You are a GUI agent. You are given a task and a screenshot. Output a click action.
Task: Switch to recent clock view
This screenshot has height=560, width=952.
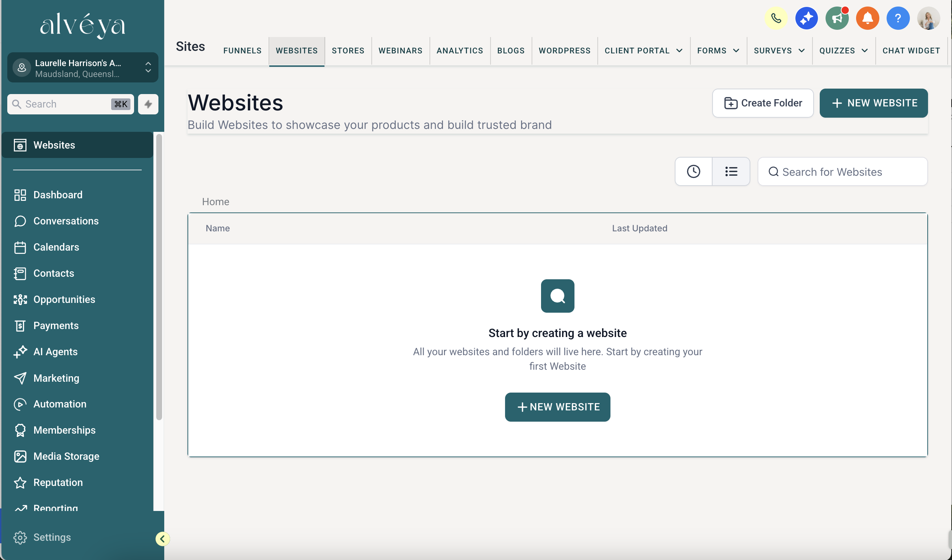(x=694, y=171)
